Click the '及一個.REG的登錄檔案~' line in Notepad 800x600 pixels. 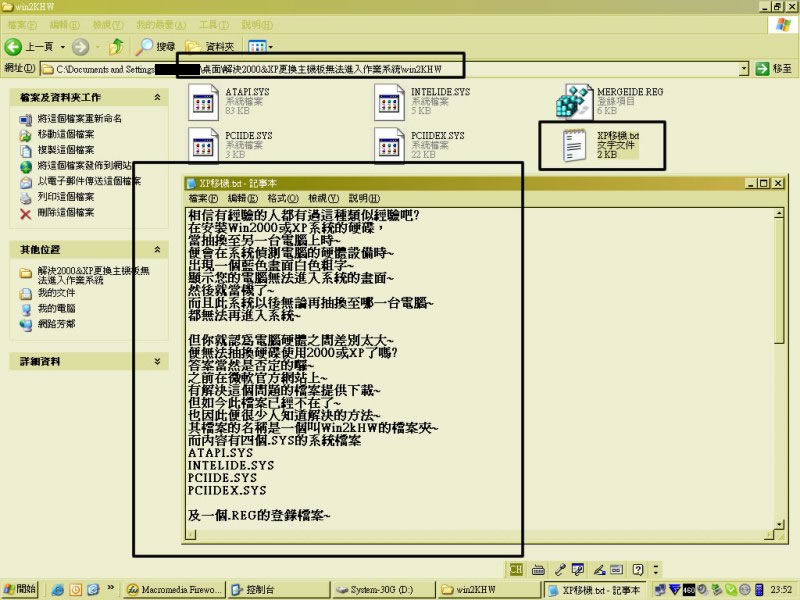259,515
